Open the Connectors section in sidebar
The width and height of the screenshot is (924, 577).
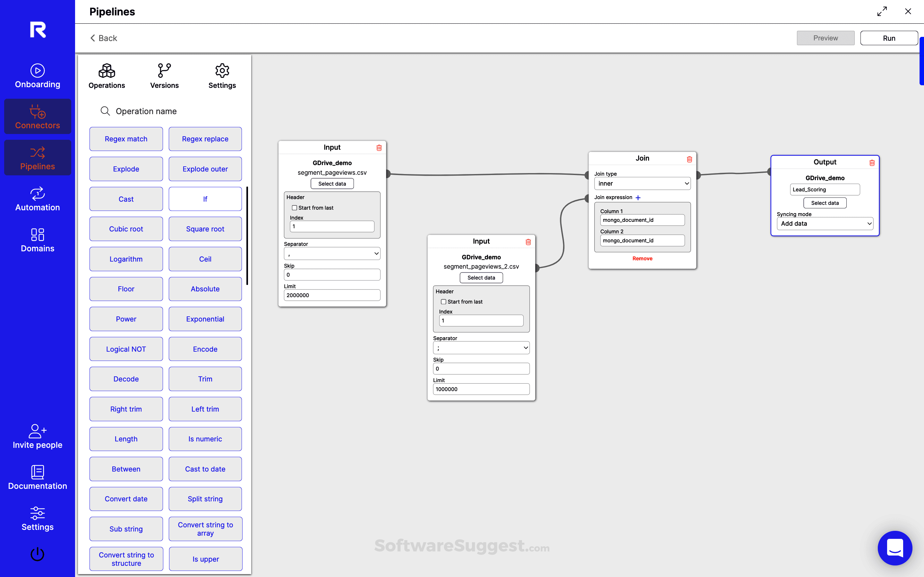[x=37, y=116]
